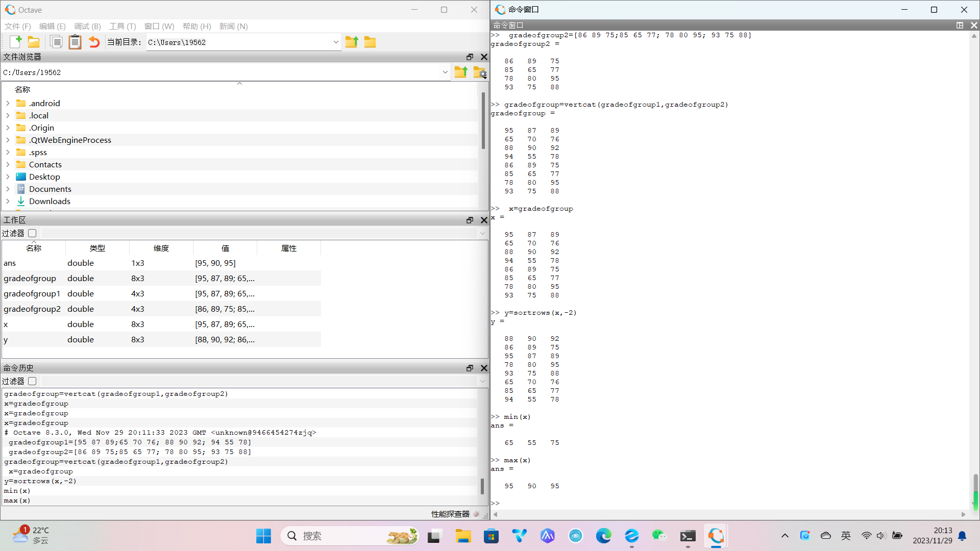The image size is (980, 551).
Task: Open File Explorer from taskbar
Action: tap(463, 536)
